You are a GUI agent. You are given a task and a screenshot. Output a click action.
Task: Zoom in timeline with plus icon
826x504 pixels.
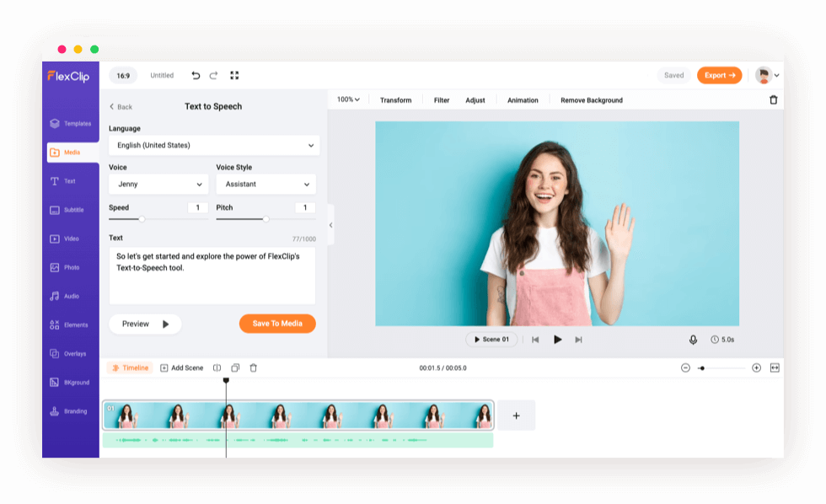coord(757,368)
